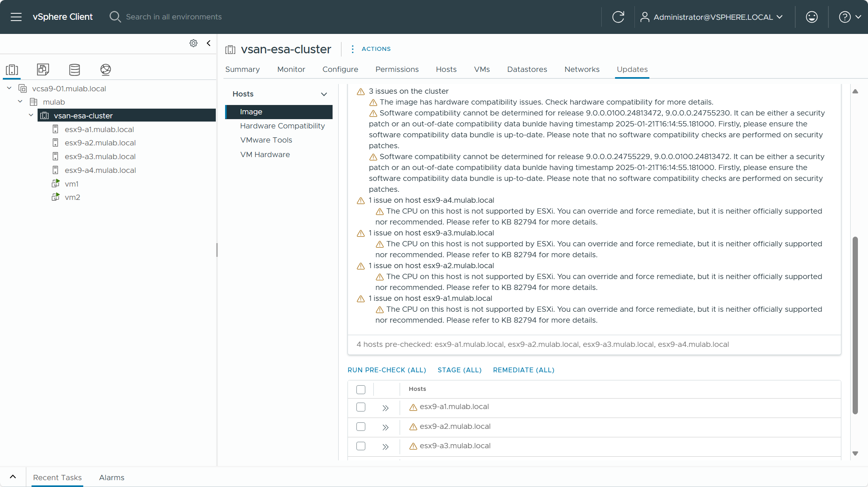This screenshot has width=868, height=487.
Task: Click REMEDIATE (ALL) link
Action: (x=523, y=370)
